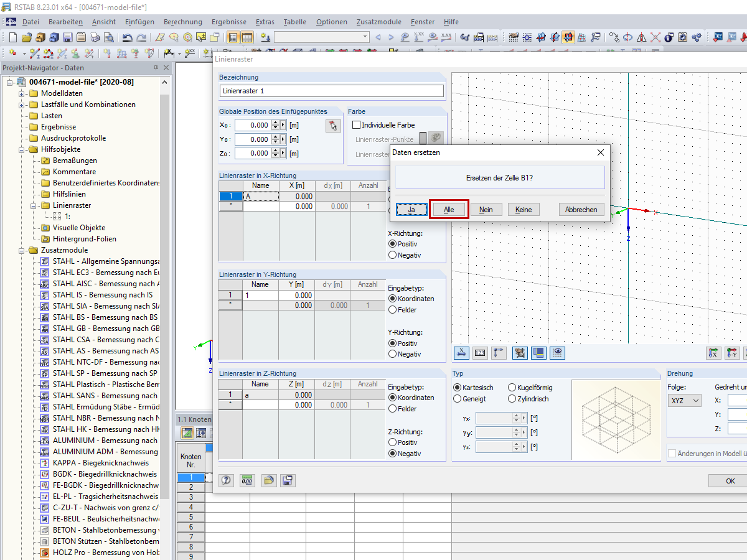Click the save data diskette icon in dialog
747x560 pixels.
[x=288, y=480]
